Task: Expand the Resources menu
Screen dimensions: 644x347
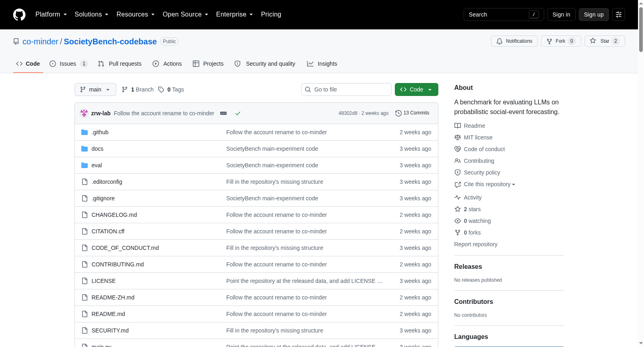Action: [x=135, y=15]
